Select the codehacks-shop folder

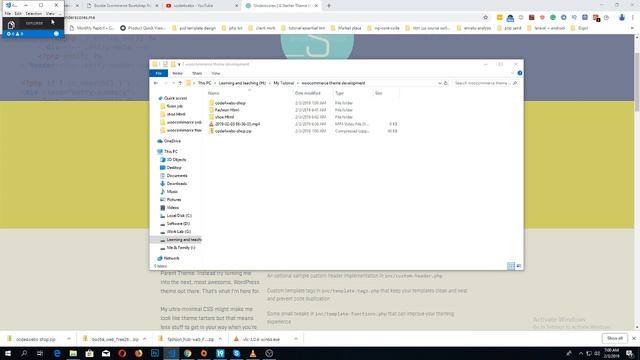pyautogui.click(x=230, y=103)
